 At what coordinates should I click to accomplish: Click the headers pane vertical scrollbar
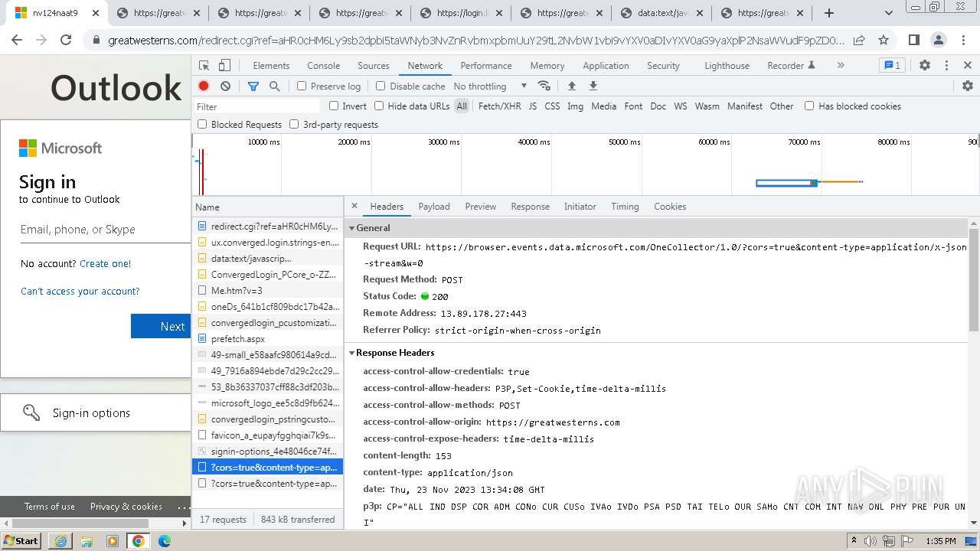coord(974,279)
